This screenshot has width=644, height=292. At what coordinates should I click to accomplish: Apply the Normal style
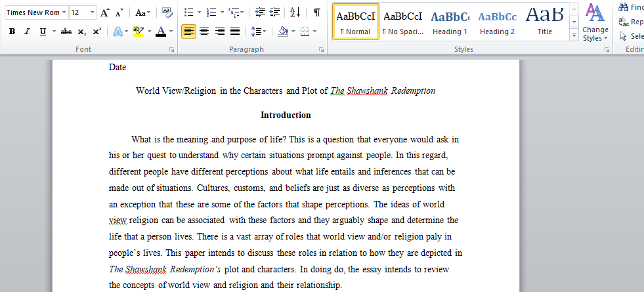(x=355, y=22)
